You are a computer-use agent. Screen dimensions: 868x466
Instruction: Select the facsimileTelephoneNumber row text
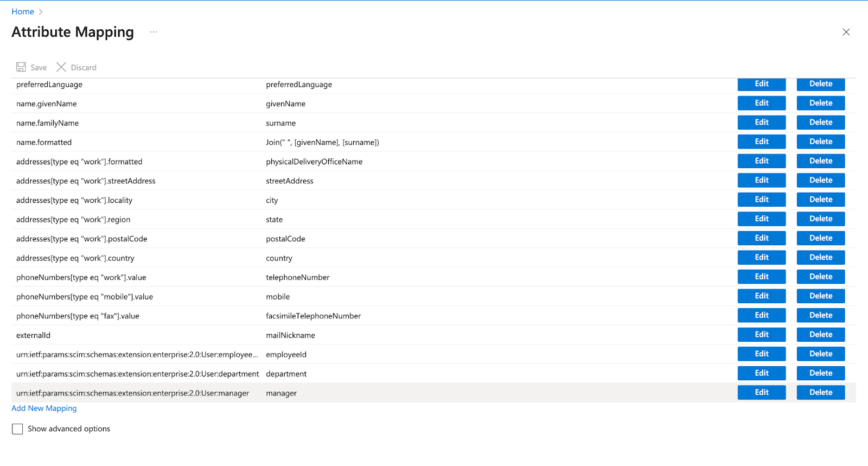click(313, 316)
